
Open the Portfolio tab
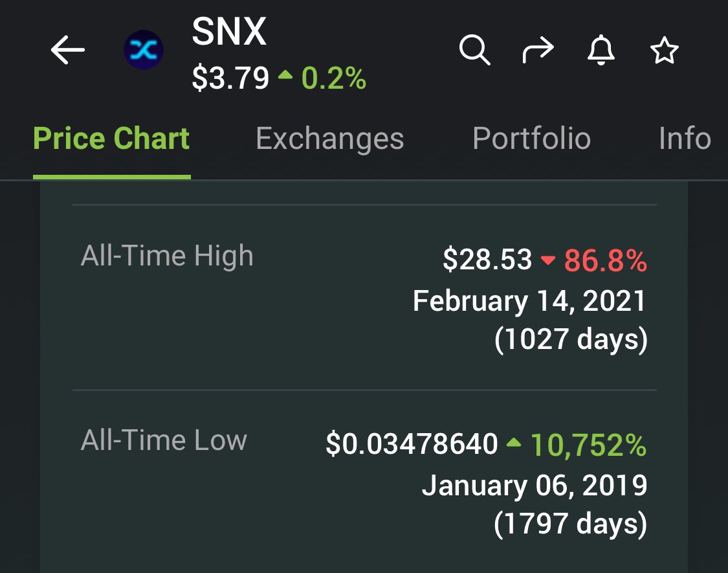[x=531, y=139]
